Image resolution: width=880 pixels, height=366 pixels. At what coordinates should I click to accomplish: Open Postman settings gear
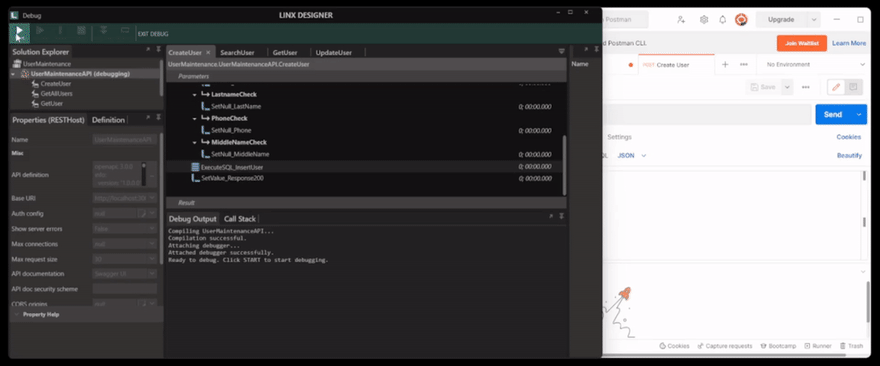pyautogui.click(x=704, y=20)
